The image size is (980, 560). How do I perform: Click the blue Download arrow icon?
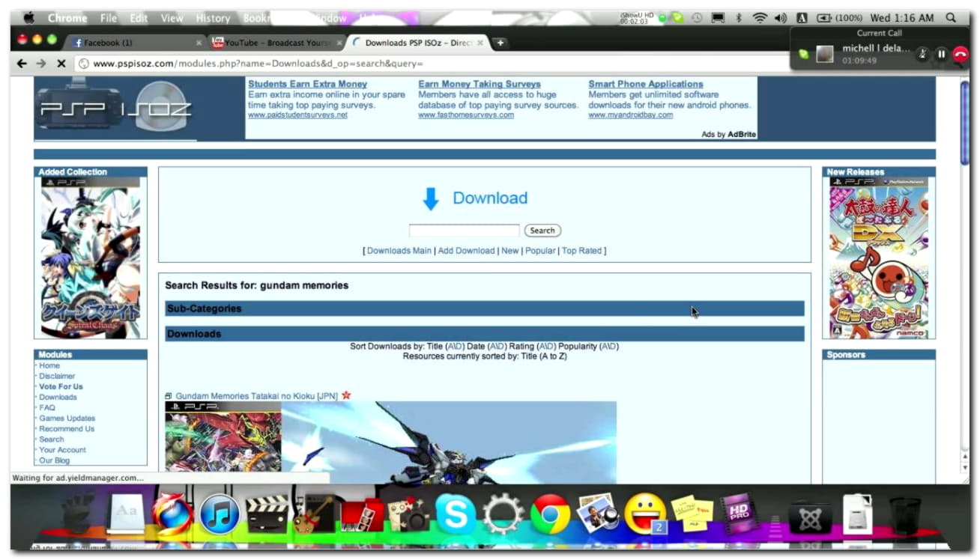pos(430,198)
